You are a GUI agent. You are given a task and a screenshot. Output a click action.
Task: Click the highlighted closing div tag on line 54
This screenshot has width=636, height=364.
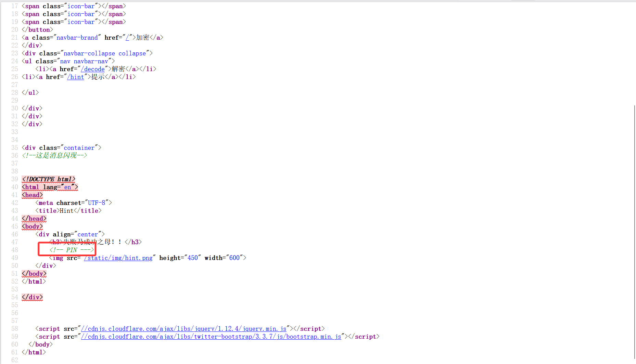click(x=32, y=297)
